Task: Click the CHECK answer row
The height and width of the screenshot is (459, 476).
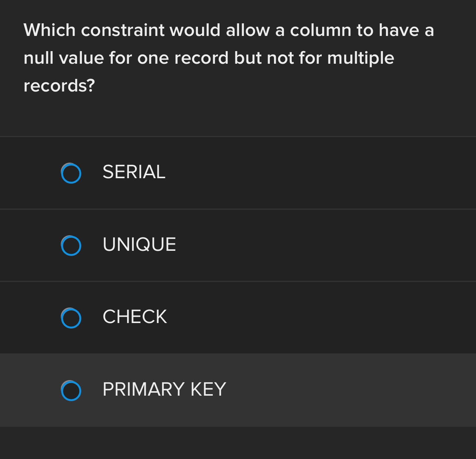Action: coord(238,317)
